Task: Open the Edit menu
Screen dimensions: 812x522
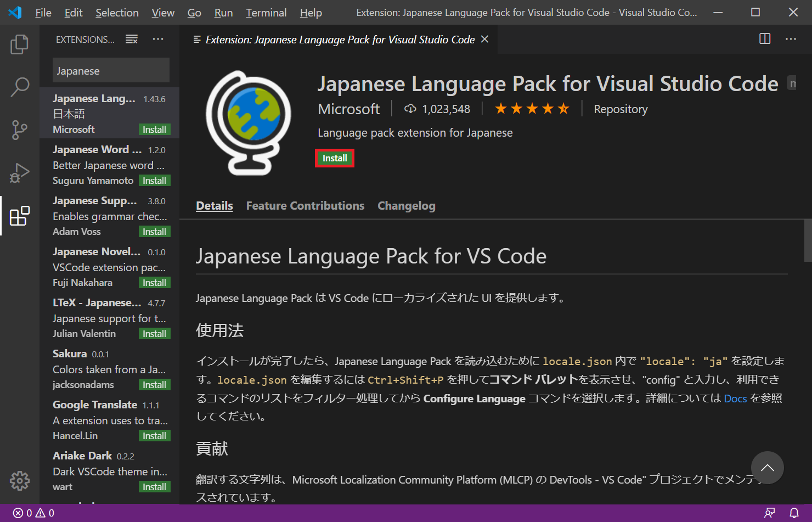Action: click(74, 12)
